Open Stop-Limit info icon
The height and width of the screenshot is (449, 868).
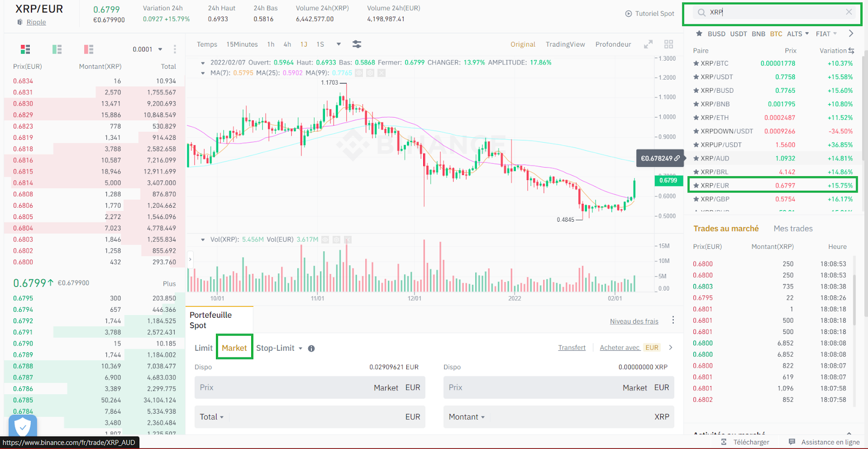[311, 349]
